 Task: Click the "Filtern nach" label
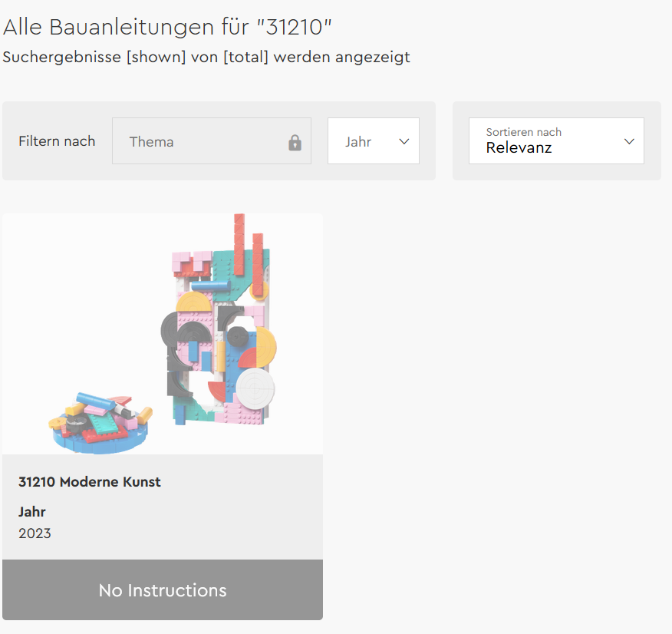57,141
